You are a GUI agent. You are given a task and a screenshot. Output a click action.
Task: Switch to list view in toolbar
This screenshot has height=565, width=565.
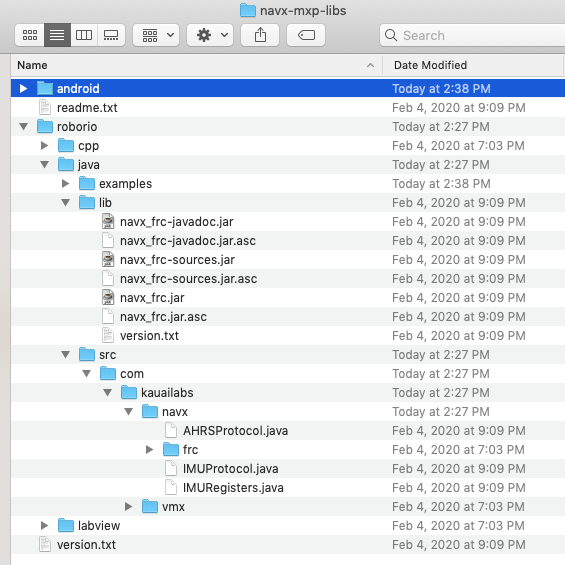pyautogui.click(x=57, y=35)
